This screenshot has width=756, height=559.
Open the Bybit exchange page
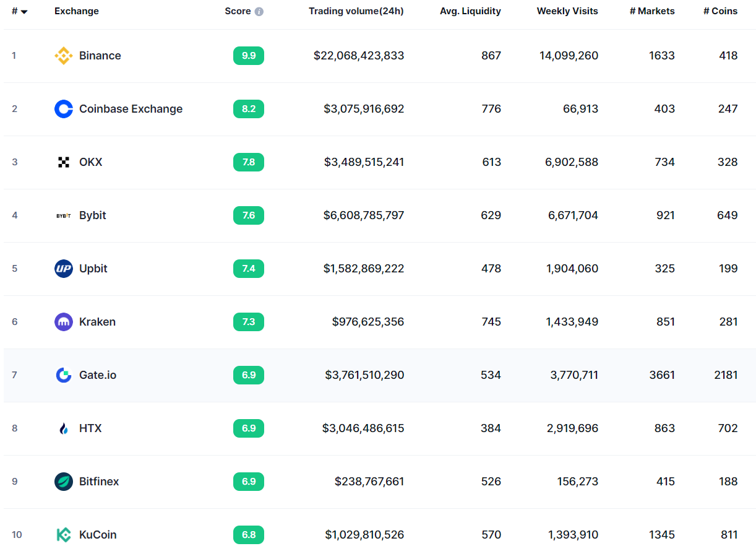coord(93,215)
